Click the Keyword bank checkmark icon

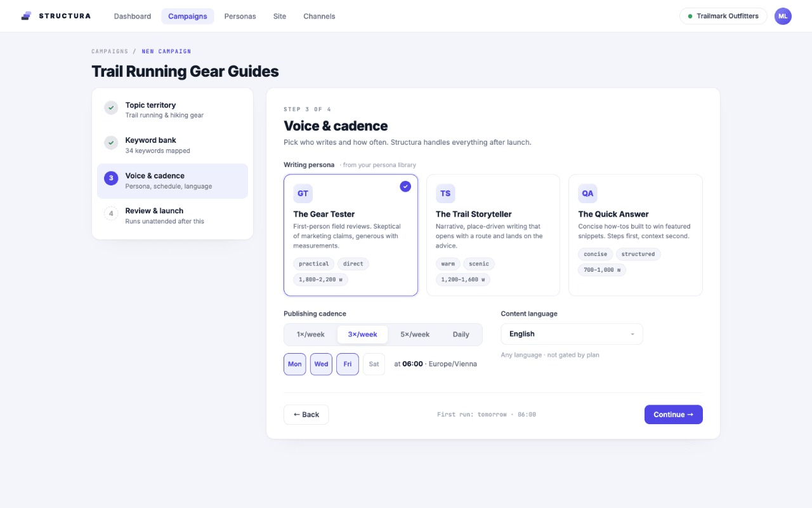click(111, 143)
